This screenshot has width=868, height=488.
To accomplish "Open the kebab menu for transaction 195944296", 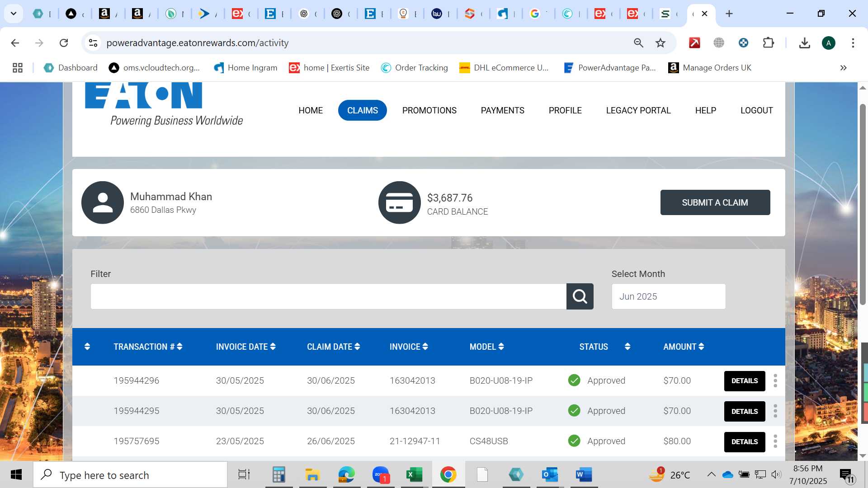I will (x=775, y=380).
